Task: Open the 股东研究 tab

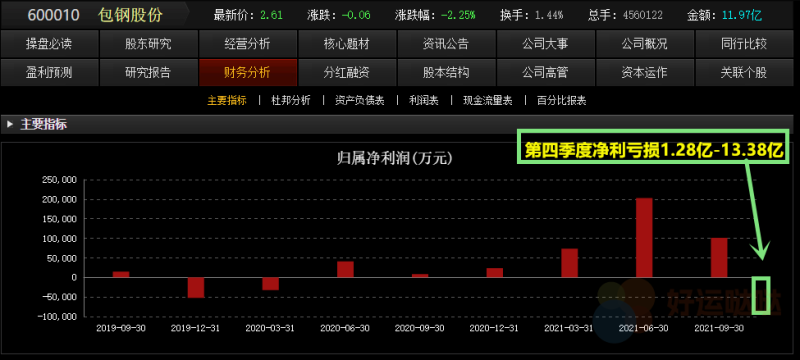Action: click(148, 44)
